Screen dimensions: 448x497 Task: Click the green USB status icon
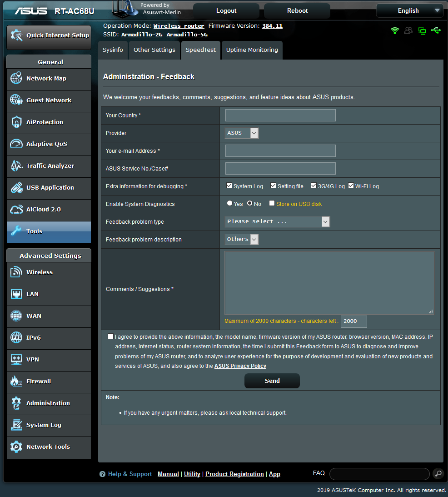436,30
